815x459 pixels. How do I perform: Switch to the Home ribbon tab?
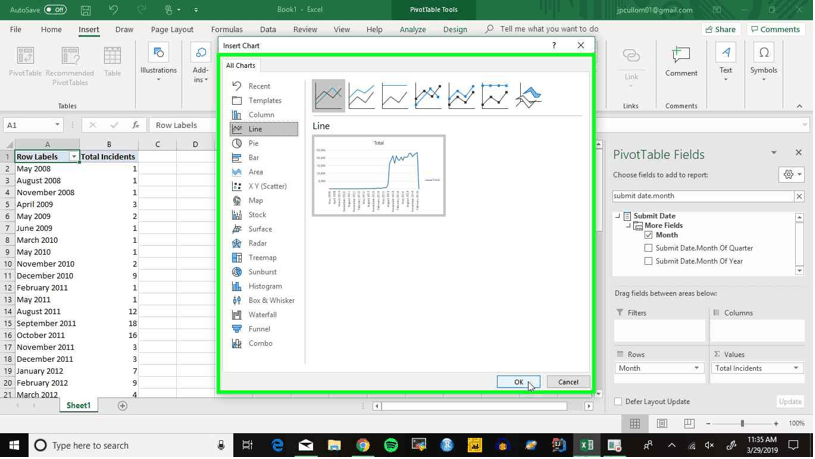[x=51, y=30]
